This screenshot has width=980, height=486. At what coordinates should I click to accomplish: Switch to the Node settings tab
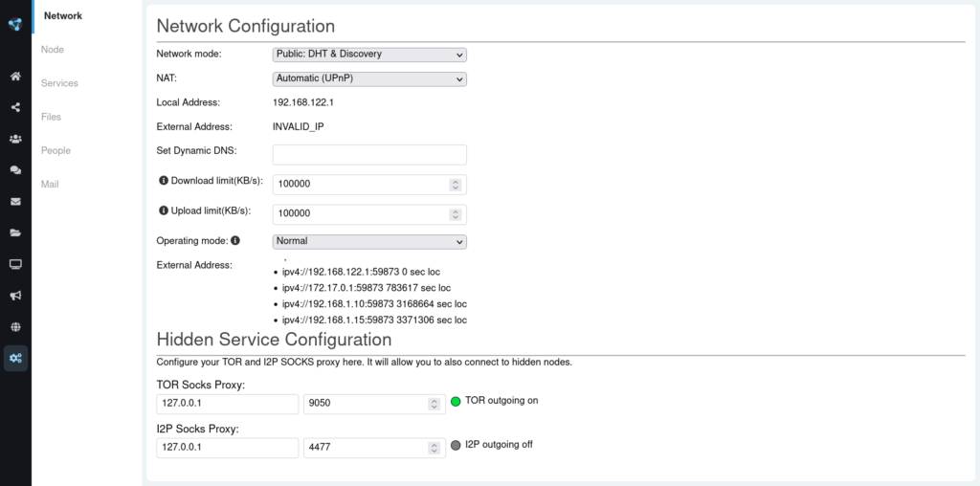pos(53,50)
